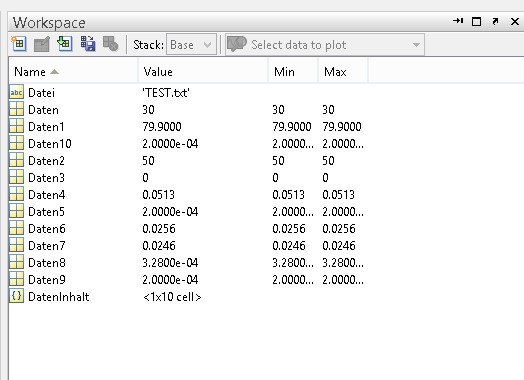Select the variable name Daten8

click(x=47, y=263)
